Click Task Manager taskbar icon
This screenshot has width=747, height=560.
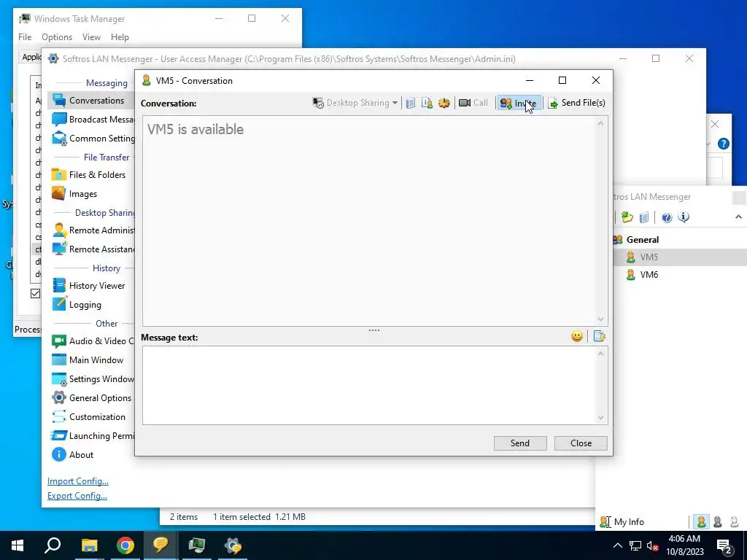(x=197, y=545)
